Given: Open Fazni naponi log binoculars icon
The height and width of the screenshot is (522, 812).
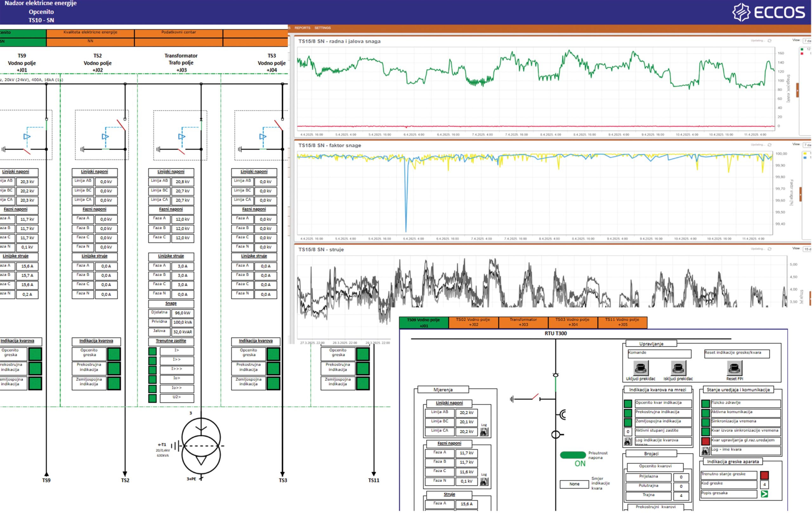Looking at the screenshot, I should coord(484,481).
